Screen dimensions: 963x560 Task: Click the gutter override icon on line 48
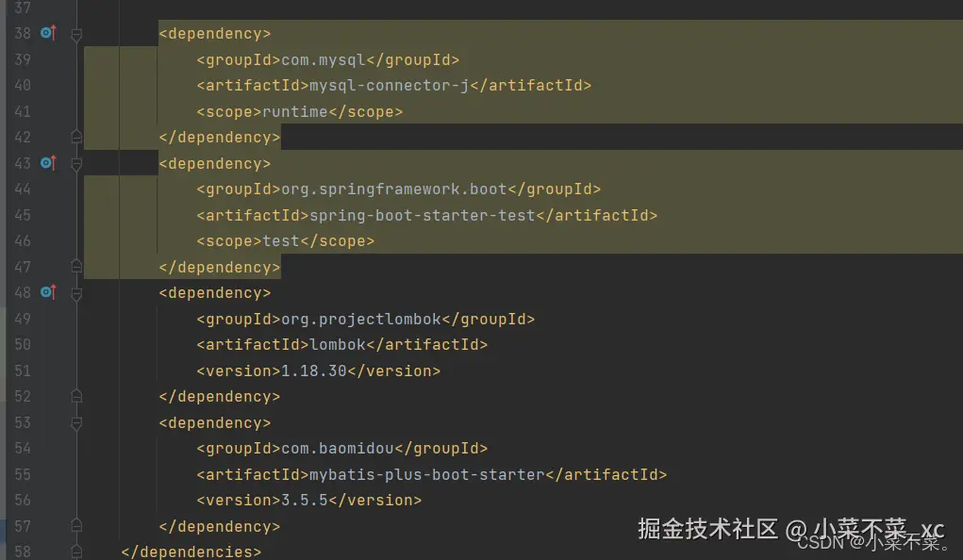point(48,292)
